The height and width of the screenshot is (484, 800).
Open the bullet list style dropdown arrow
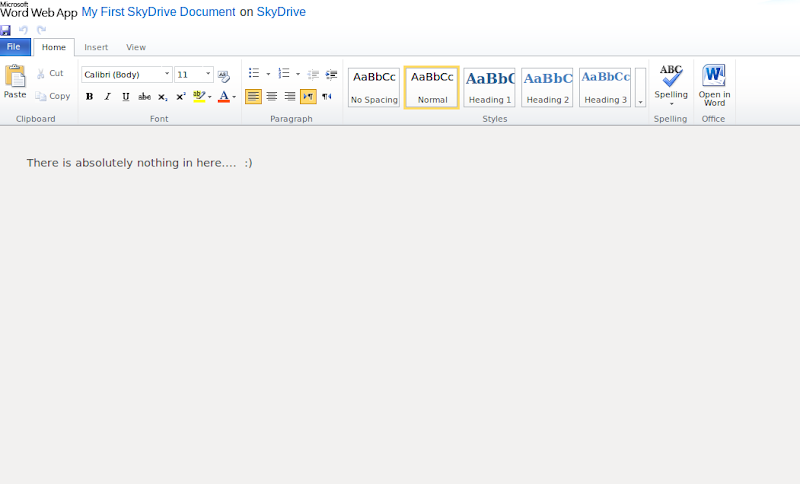pos(268,74)
